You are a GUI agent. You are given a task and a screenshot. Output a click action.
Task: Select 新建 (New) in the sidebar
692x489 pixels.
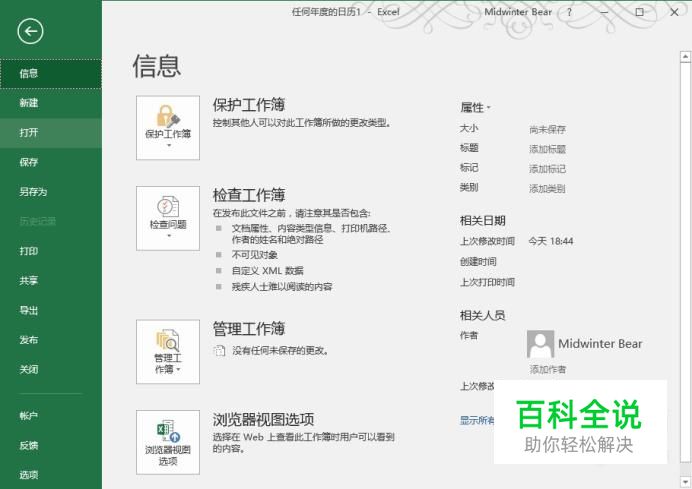click(51, 103)
